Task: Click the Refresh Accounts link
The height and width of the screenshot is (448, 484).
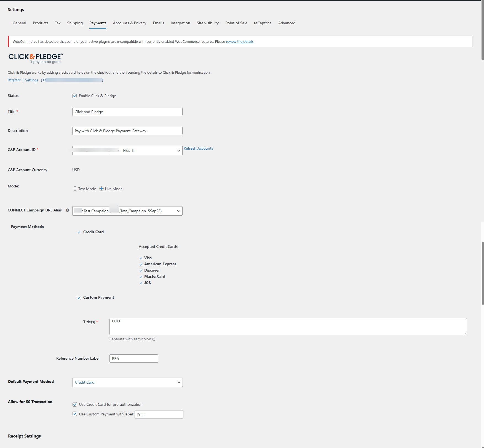Action: (x=198, y=149)
